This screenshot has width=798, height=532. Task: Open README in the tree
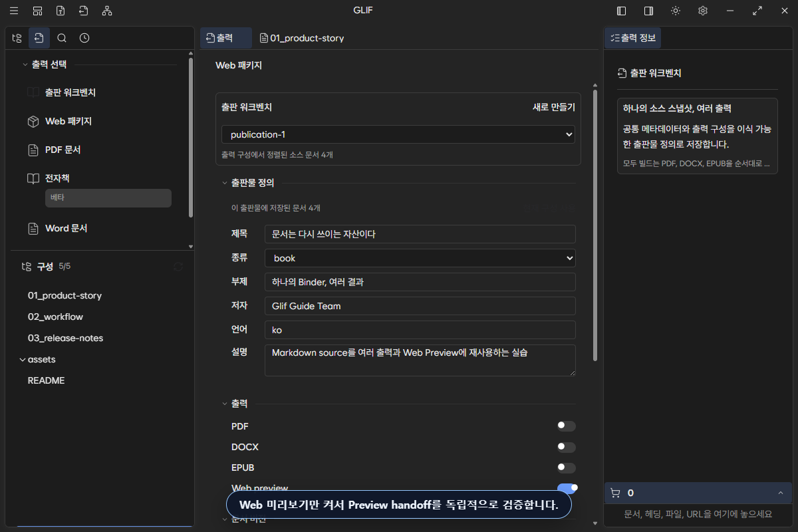(x=46, y=380)
